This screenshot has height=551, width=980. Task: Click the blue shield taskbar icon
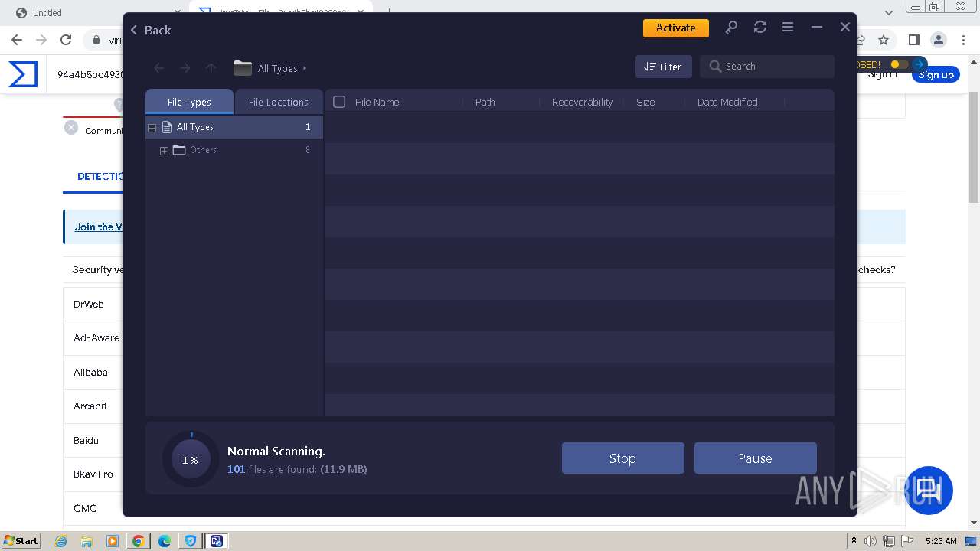[x=191, y=541]
